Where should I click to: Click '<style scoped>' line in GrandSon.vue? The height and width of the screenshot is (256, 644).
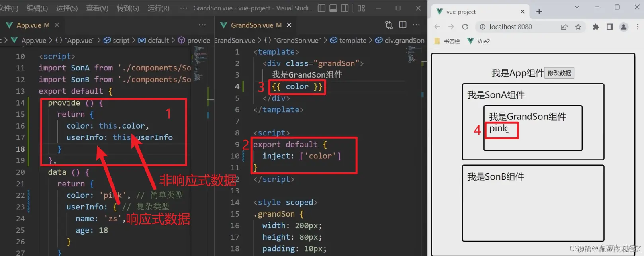[x=285, y=202]
